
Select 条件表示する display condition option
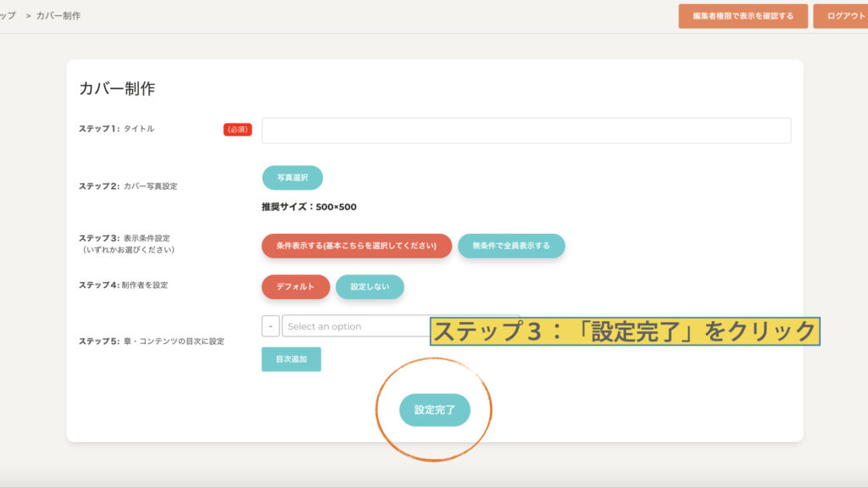[356, 246]
